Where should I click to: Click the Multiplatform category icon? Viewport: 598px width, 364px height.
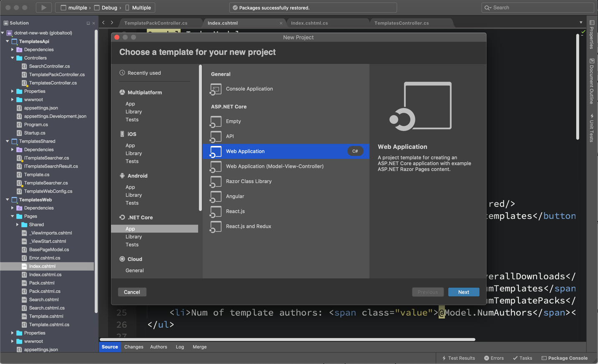point(122,92)
